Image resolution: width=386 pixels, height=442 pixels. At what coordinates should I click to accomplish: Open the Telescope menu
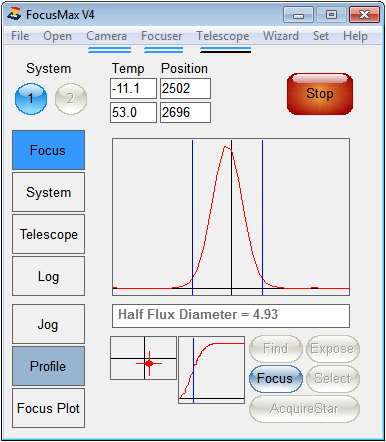pos(223,36)
